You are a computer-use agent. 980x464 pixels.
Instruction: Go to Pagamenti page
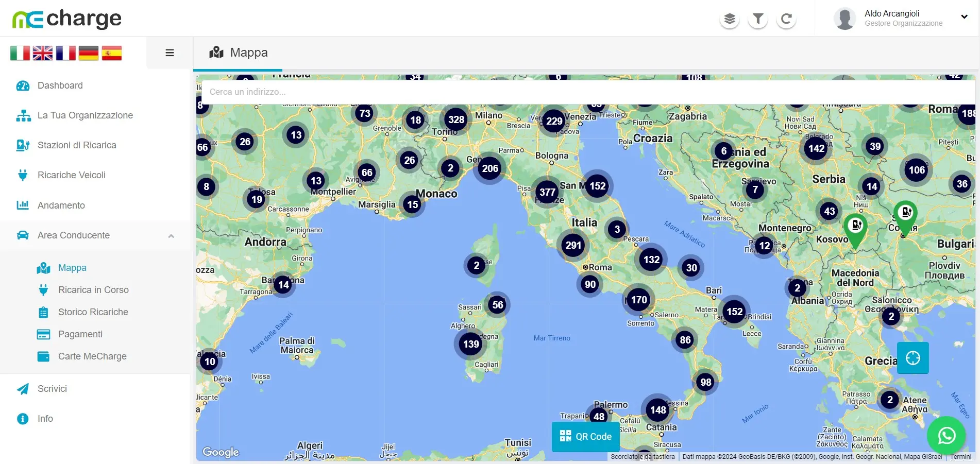[x=80, y=334]
